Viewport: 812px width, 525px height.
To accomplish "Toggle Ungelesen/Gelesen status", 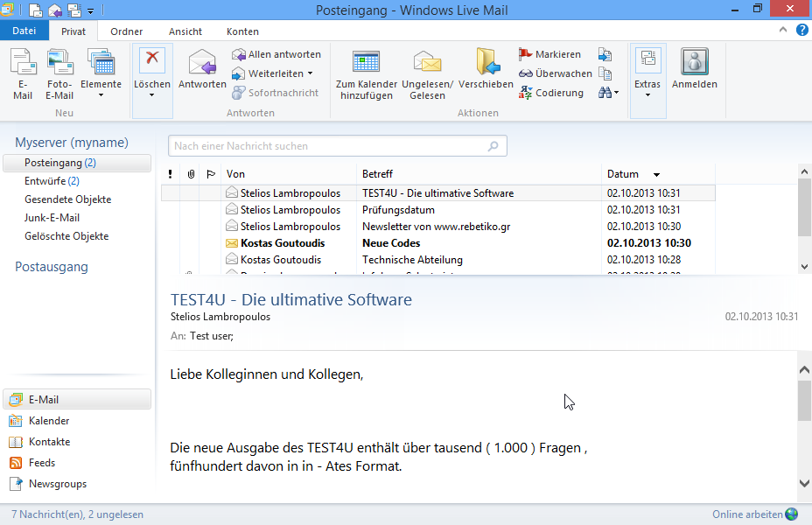I will point(427,75).
